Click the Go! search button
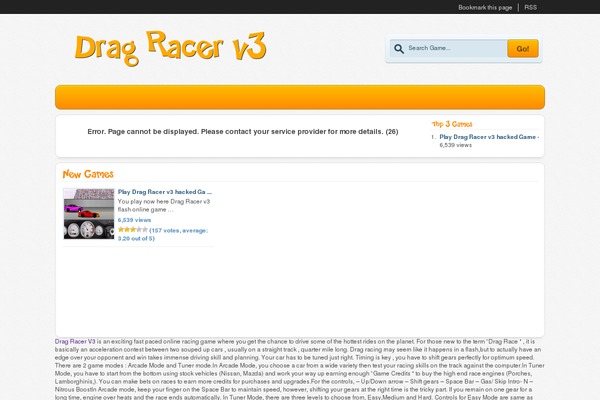 [x=523, y=49]
